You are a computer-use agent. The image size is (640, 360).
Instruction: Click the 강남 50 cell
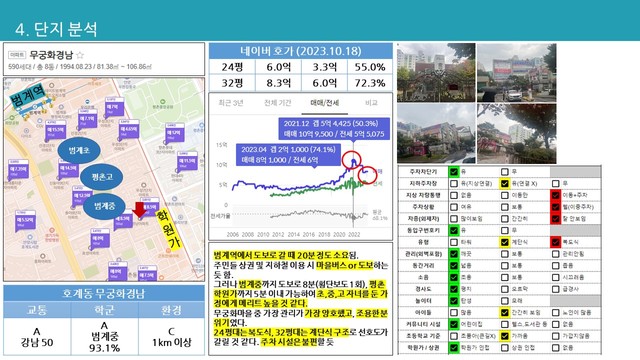37,337
